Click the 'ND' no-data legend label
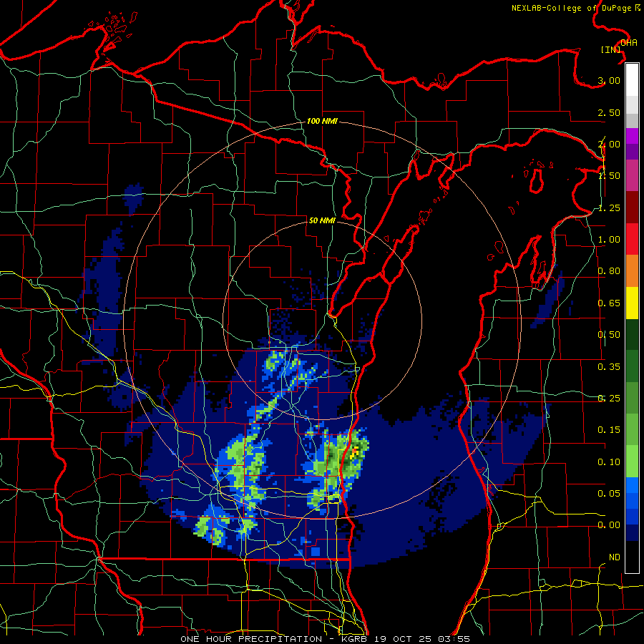This screenshot has width=644, height=644. point(615,557)
